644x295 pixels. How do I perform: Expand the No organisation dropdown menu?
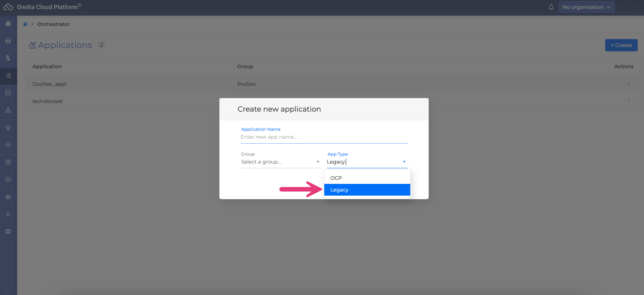[x=587, y=7]
